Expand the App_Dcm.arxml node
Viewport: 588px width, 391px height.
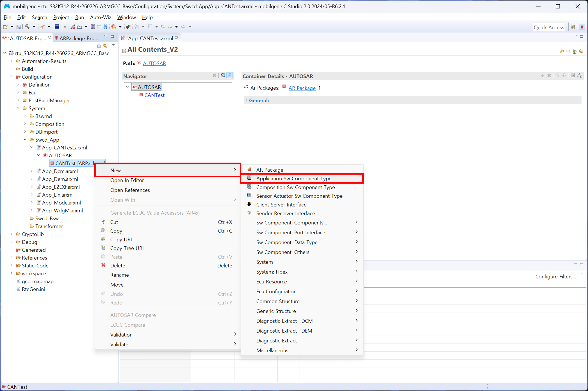coord(32,171)
